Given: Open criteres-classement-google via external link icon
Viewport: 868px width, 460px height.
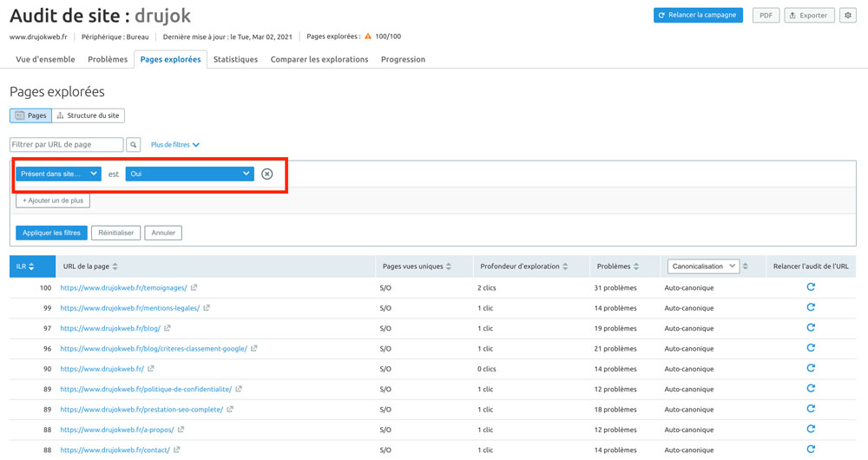Looking at the screenshot, I should [254, 349].
